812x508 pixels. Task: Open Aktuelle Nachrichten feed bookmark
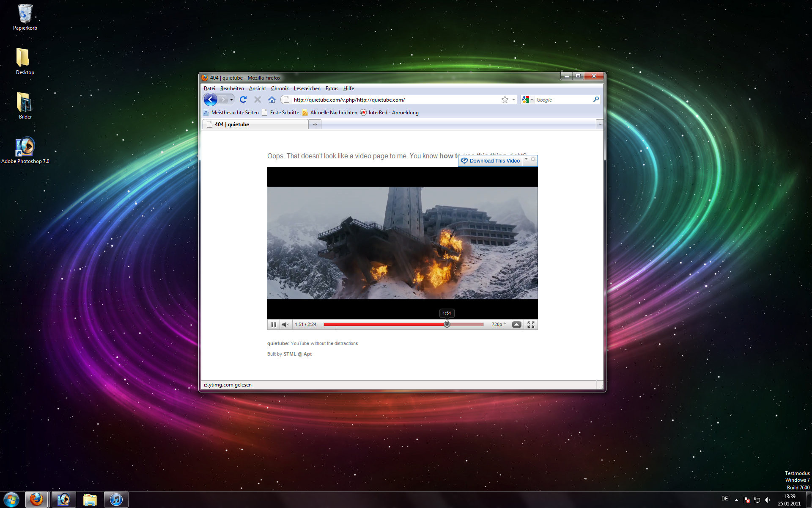(x=329, y=113)
